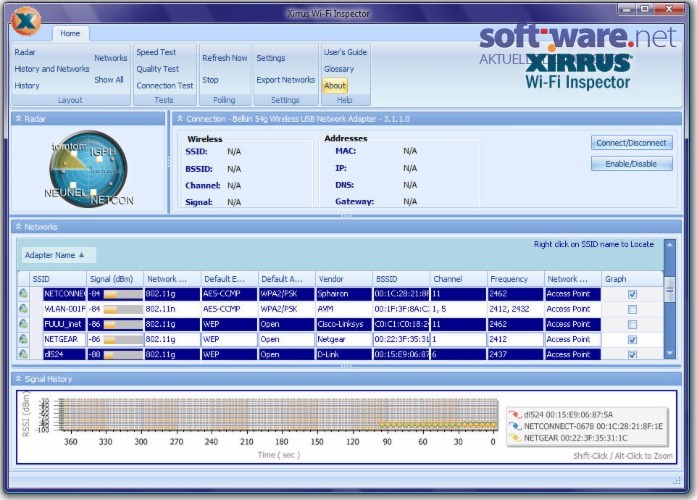The image size is (697, 500).
Task: Click Cisco-Linksys vendor cell
Action: point(344,324)
